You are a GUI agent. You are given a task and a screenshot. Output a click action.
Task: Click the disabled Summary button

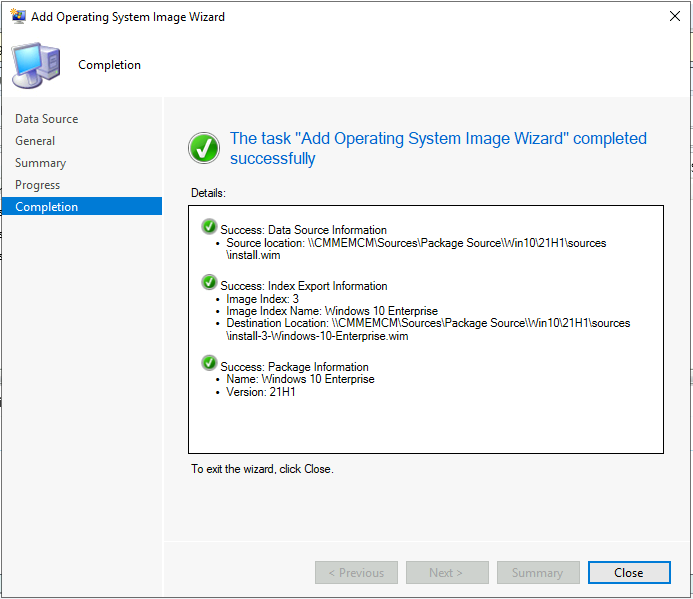(538, 572)
